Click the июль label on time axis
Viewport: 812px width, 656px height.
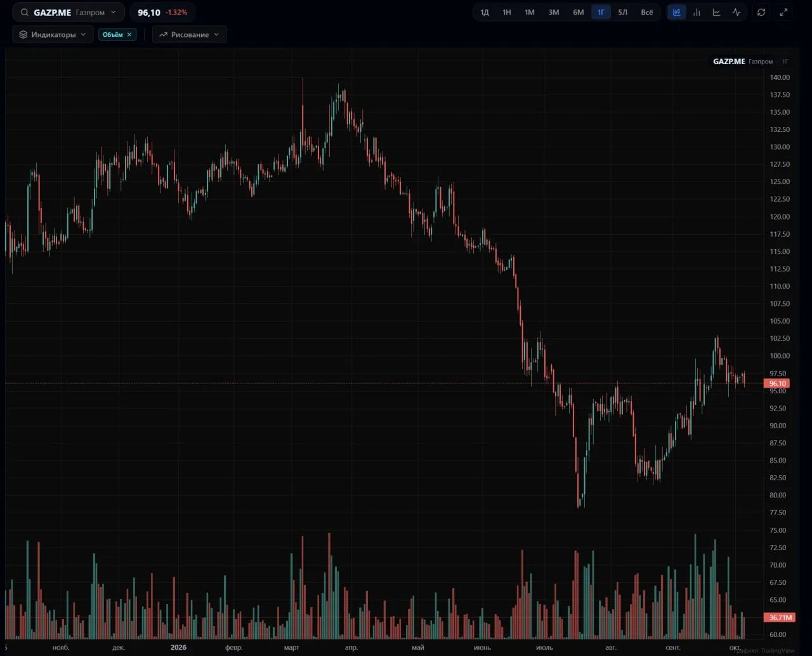(x=544, y=647)
